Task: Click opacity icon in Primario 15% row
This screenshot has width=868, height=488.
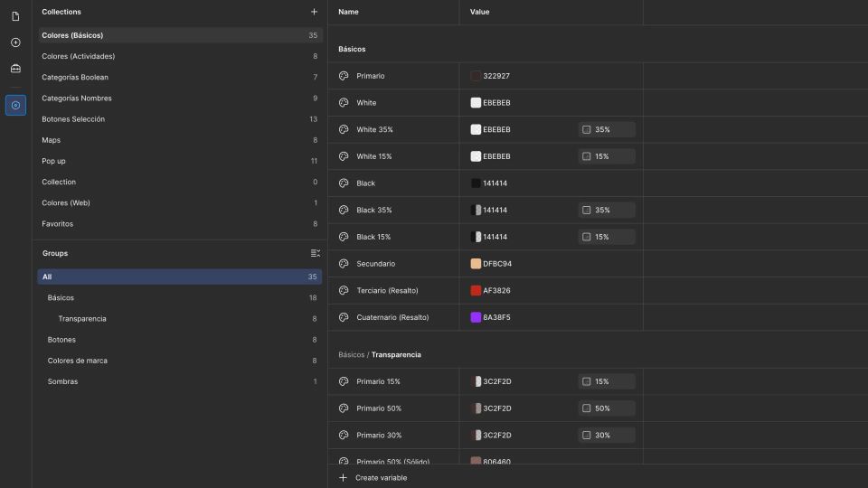Action: tap(586, 381)
